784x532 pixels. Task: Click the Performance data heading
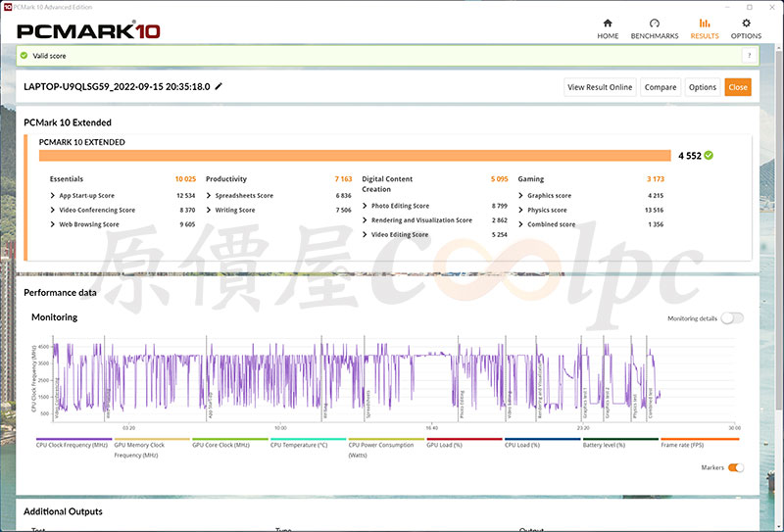tap(60, 293)
